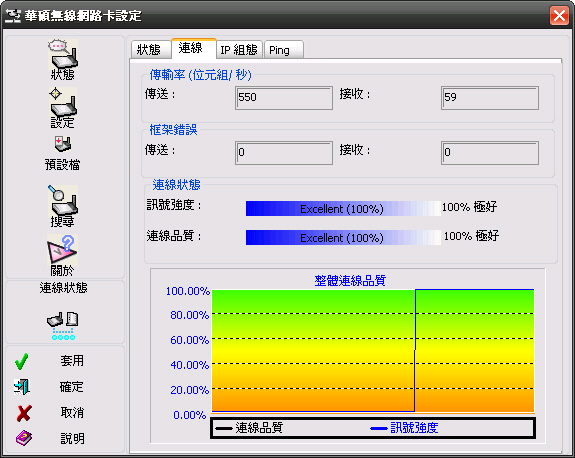Click the purple book 說明 icon

[x=24, y=438]
